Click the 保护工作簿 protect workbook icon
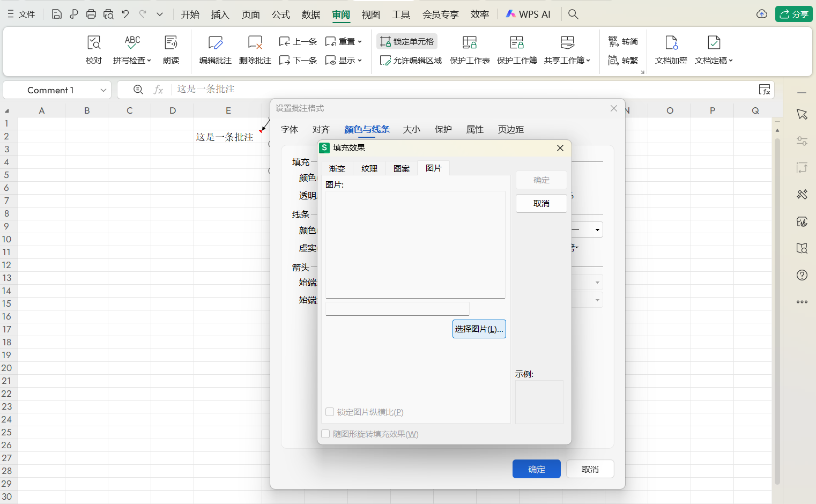Image resolution: width=816 pixels, height=504 pixels. 517,49
